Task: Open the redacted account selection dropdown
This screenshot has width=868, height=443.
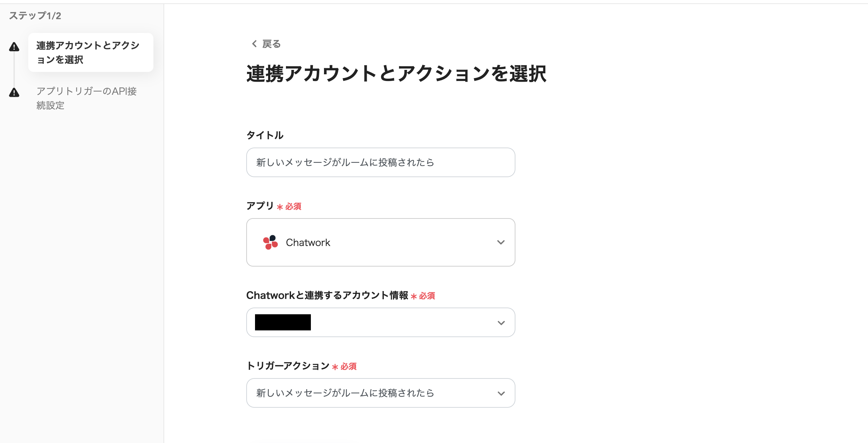Action: (381, 322)
